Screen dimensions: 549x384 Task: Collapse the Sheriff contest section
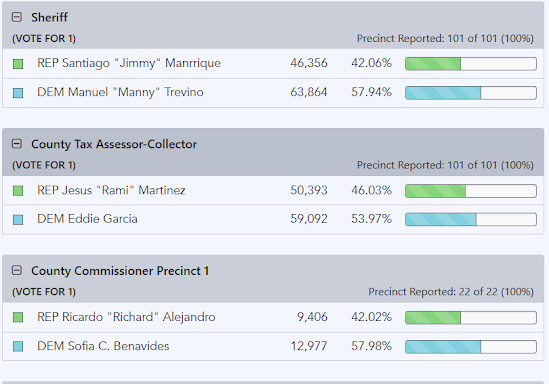point(16,17)
